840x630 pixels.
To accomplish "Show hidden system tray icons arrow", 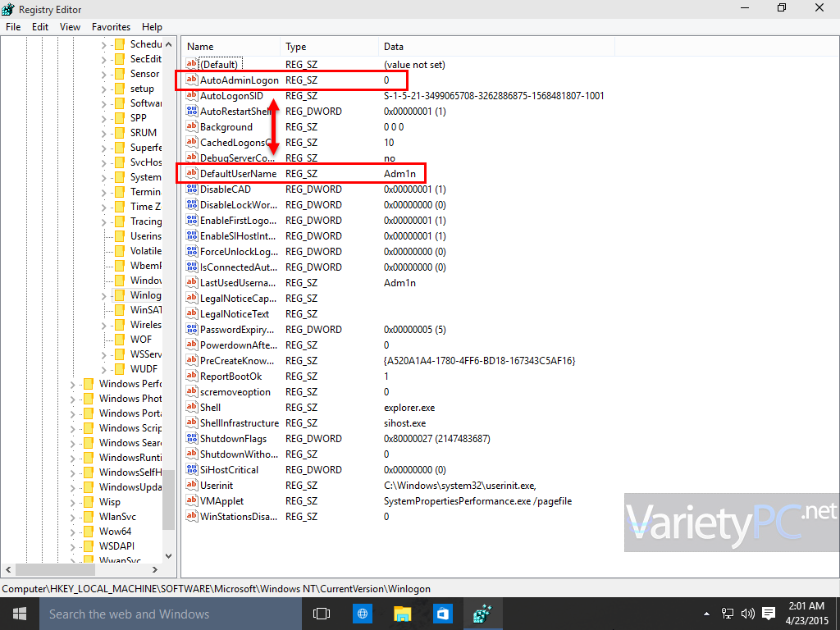I will 706,614.
